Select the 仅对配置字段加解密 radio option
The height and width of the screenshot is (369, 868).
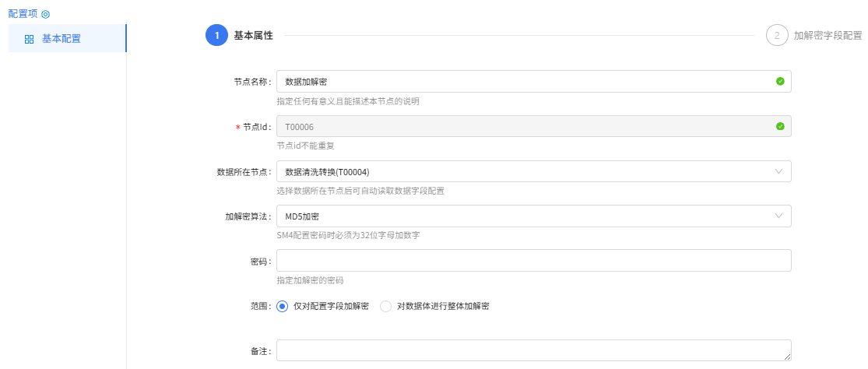pos(283,307)
